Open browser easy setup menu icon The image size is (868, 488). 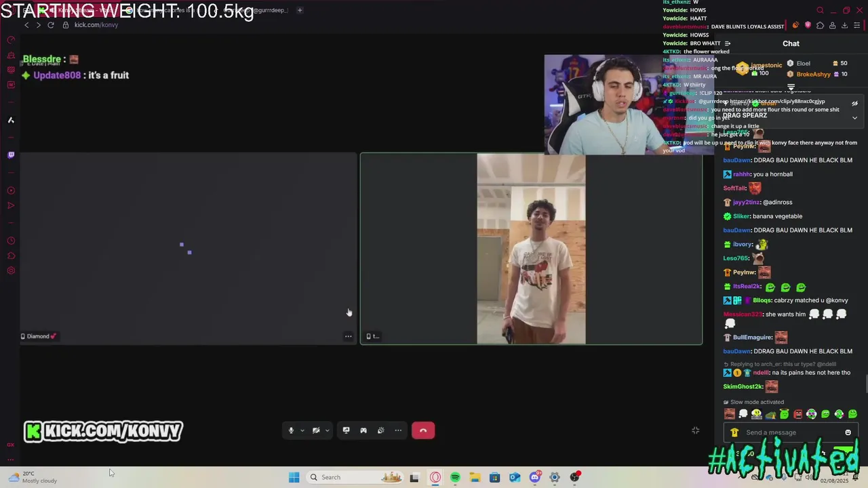point(857,26)
